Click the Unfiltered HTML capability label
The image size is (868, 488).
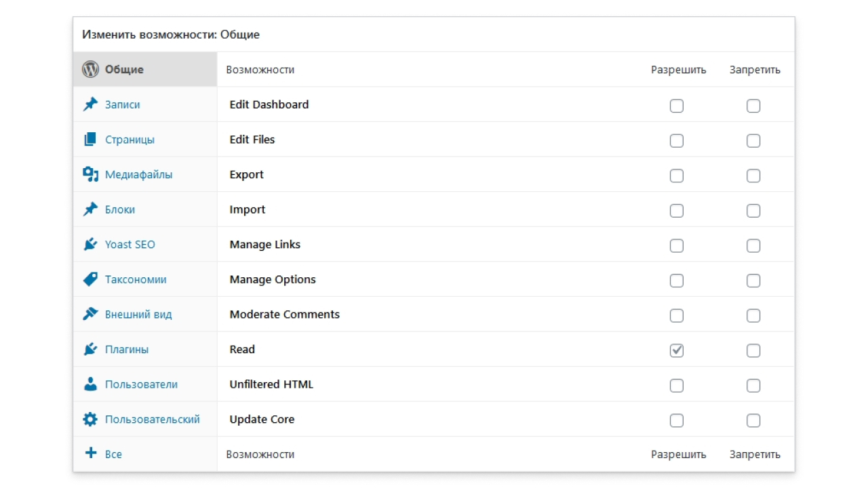coord(271,384)
